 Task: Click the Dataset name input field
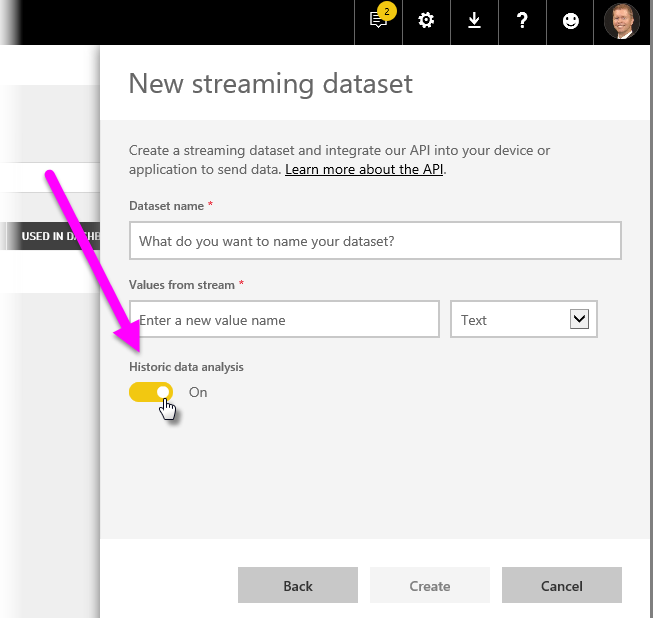(375, 241)
